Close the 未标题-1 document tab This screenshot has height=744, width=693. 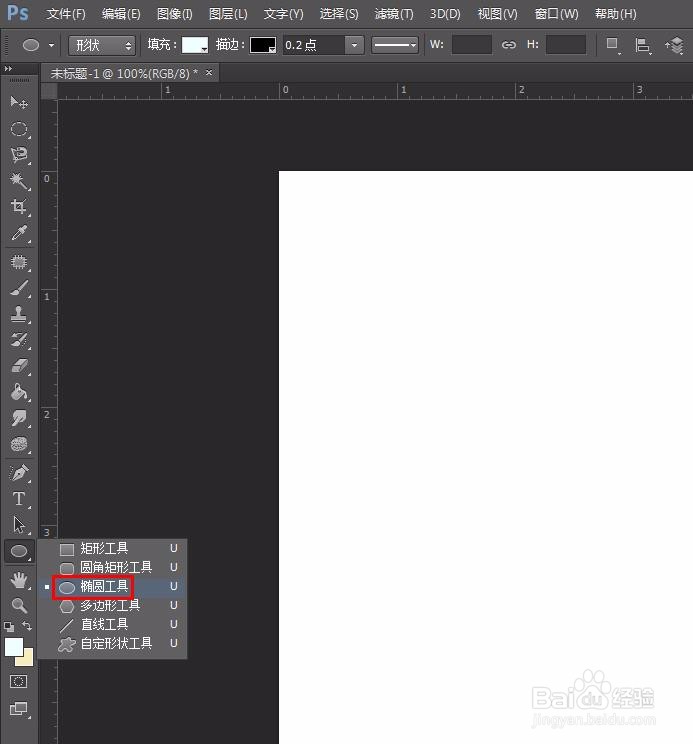tap(209, 73)
